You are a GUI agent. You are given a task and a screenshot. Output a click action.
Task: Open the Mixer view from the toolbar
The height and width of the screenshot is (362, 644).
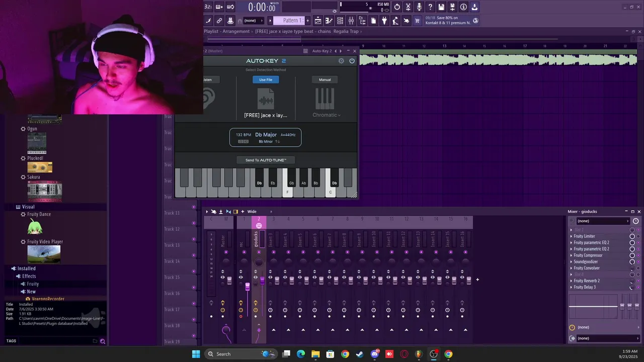(351, 21)
